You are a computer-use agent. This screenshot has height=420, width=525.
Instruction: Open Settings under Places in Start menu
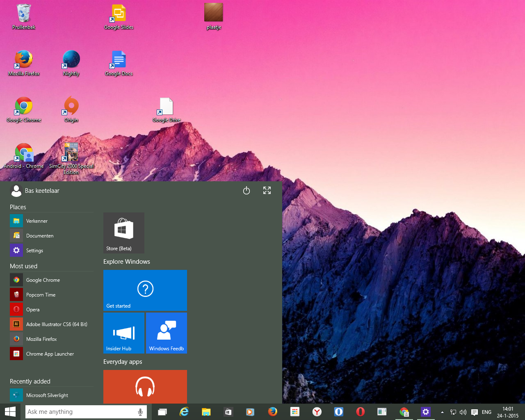click(x=52, y=251)
